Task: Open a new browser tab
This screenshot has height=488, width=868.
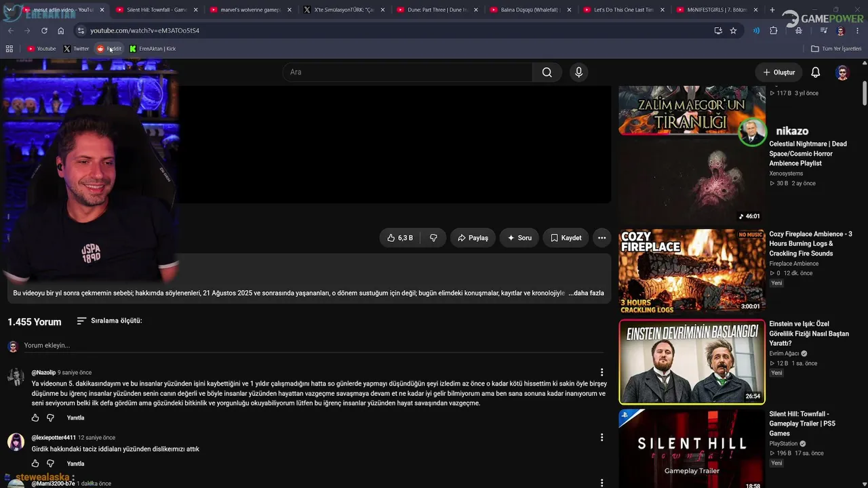Action: tap(772, 10)
